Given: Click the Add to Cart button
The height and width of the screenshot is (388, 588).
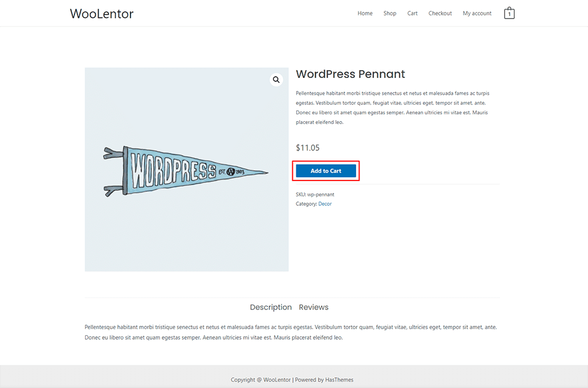Looking at the screenshot, I should [x=326, y=170].
